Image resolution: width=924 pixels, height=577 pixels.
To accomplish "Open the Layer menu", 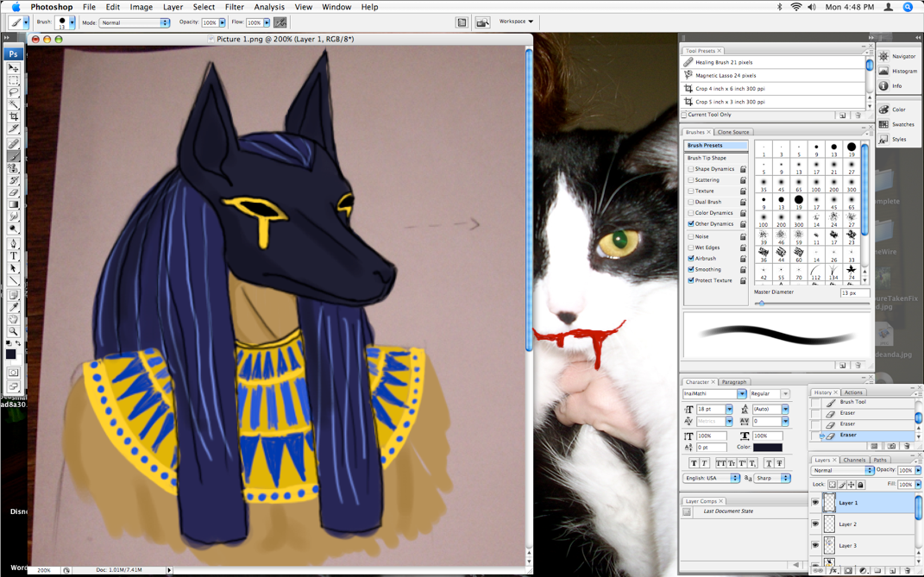I will click(x=173, y=7).
